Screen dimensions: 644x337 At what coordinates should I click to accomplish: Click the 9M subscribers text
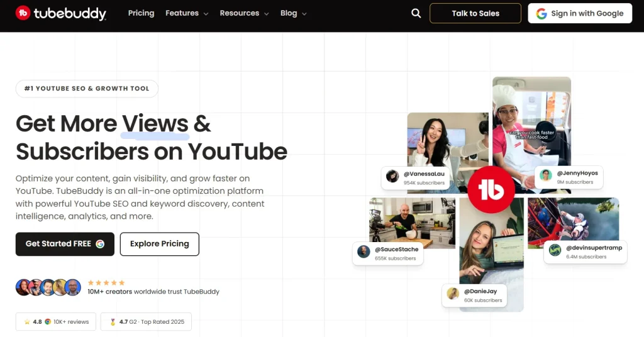point(575,182)
